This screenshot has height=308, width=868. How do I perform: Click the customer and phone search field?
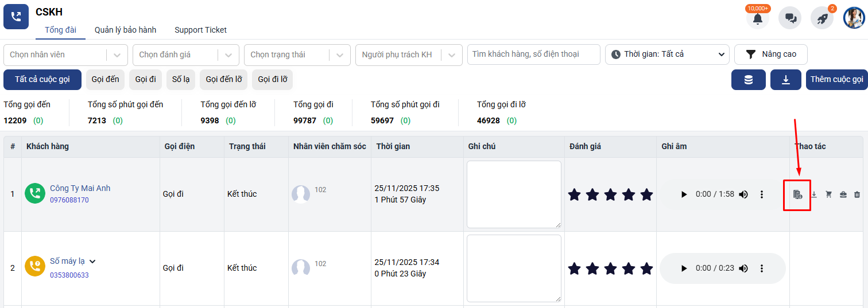(533, 54)
